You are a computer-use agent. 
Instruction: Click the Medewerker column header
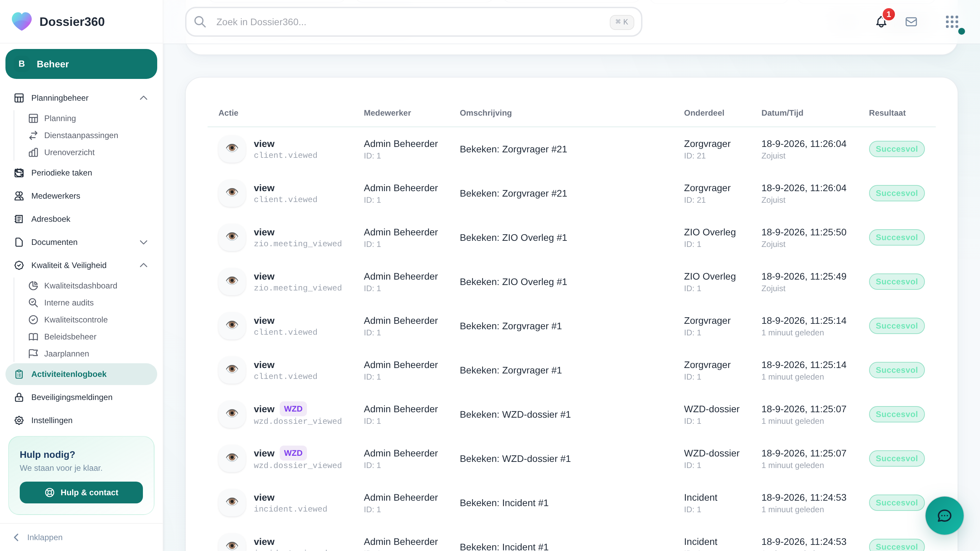click(x=387, y=113)
